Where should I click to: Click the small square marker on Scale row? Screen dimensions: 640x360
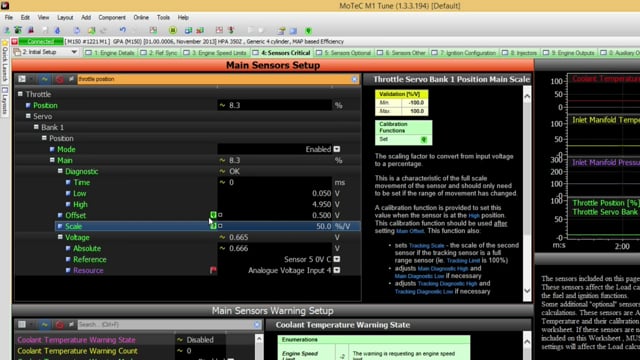pos(220,226)
